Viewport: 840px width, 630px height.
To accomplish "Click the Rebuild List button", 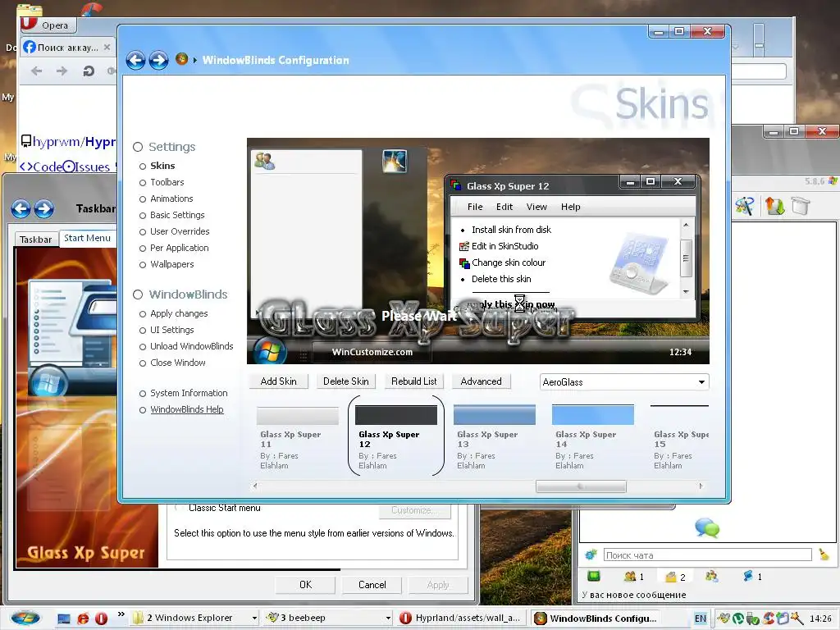I will point(413,381).
